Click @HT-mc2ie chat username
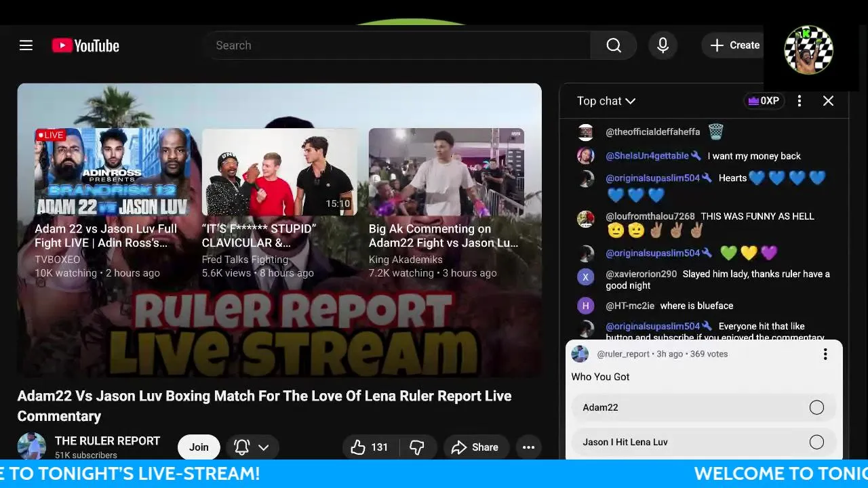Viewport: 868px width, 488px height. [x=630, y=306]
